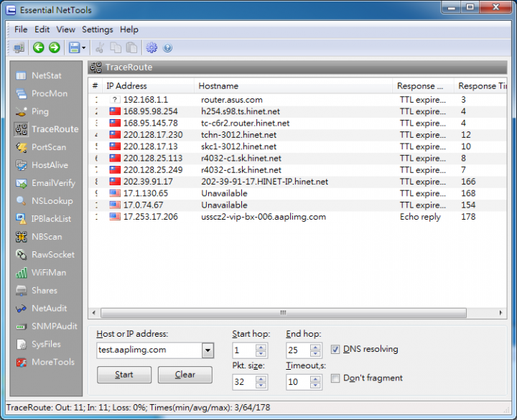
Task: Increase the Pkt. size value
Action: (x=261, y=379)
